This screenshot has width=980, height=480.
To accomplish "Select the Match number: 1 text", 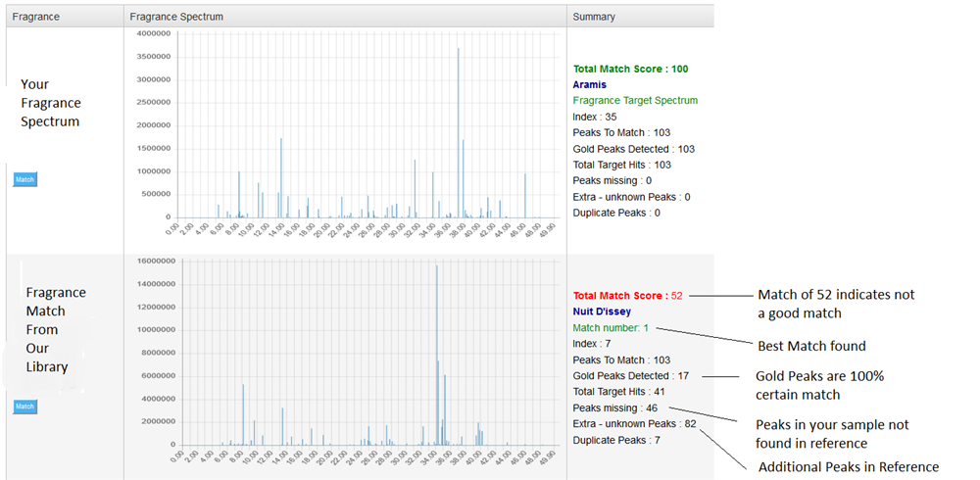I will point(611,328).
